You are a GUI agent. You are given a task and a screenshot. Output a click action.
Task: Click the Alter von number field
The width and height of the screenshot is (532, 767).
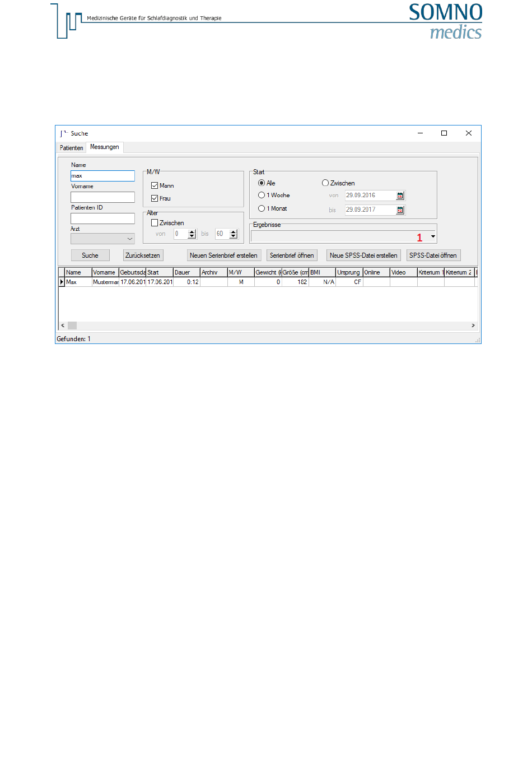coord(180,234)
